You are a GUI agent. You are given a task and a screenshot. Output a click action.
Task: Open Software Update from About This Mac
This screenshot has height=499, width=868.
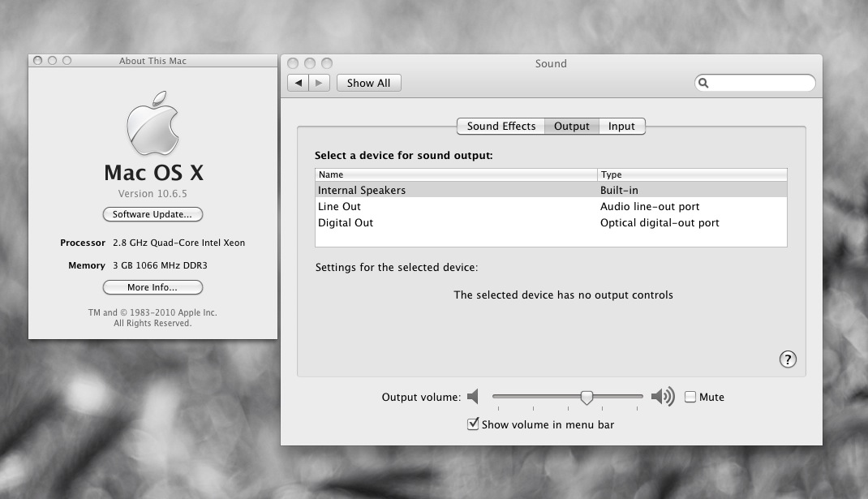[x=152, y=214]
